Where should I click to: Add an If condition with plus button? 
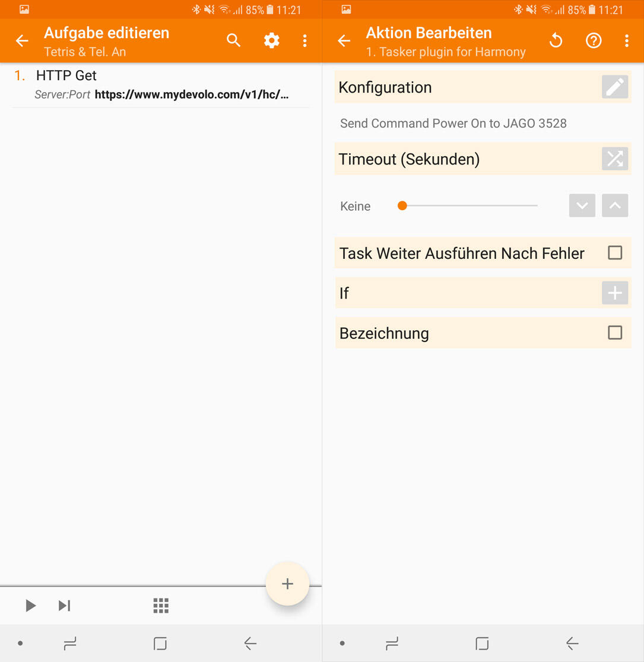pos(615,293)
